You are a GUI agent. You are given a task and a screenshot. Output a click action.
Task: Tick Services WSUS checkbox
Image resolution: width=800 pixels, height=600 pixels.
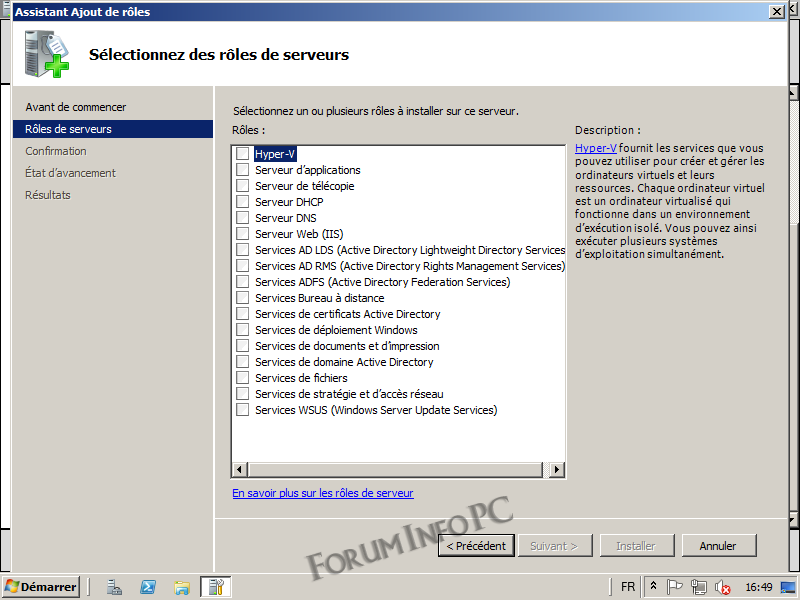243,409
